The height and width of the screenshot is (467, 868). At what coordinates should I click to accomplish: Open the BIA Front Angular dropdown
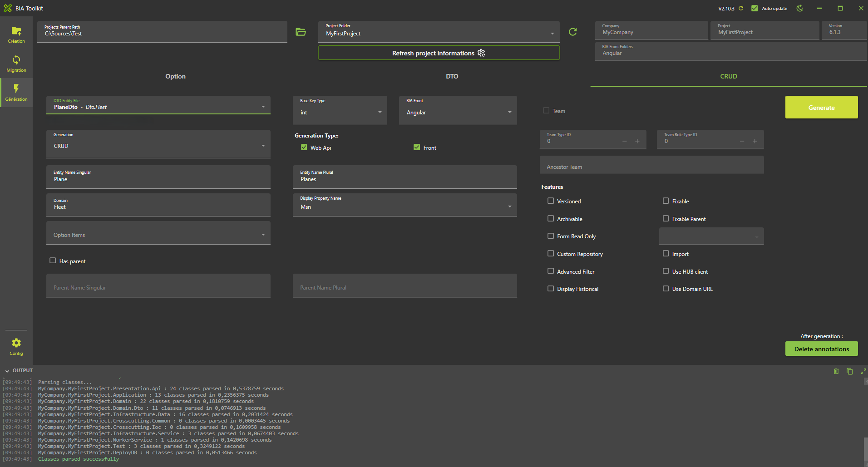point(458,110)
